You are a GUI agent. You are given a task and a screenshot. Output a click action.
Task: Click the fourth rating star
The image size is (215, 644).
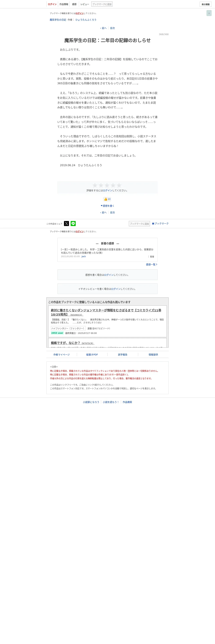113,185
